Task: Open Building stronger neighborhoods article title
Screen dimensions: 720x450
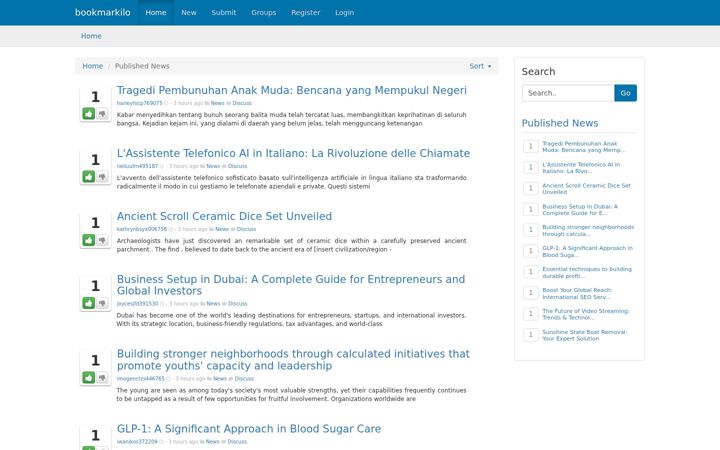Action: [x=293, y=360]
